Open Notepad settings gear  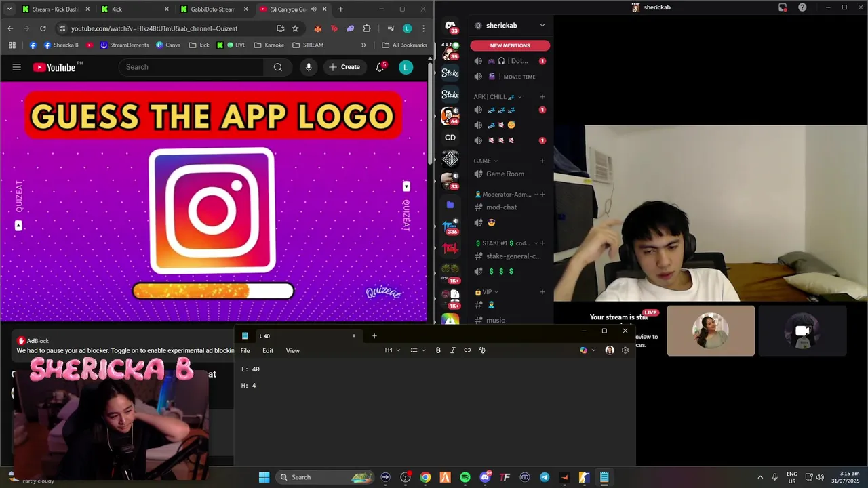click(625, 350)
